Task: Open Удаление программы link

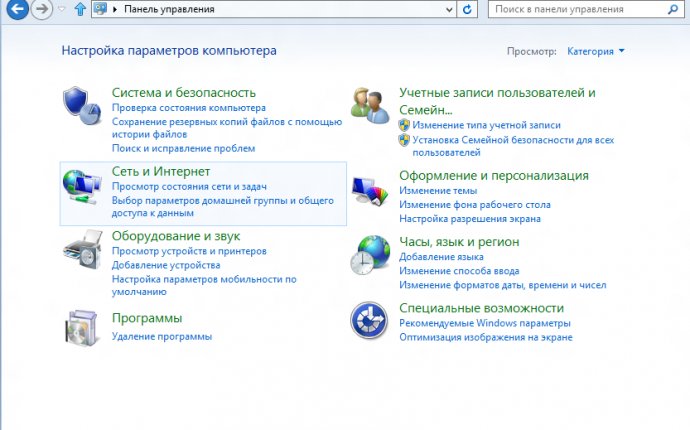Action: (162, 337)
